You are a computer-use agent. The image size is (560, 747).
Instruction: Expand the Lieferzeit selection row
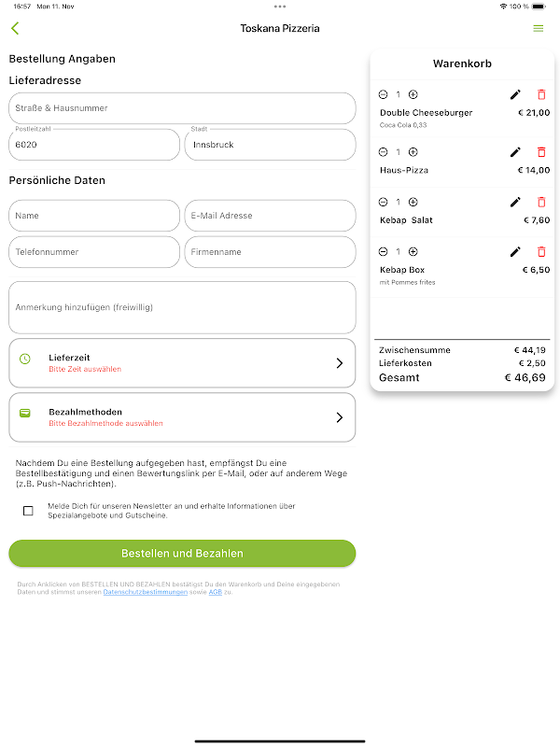coord(182,363)
